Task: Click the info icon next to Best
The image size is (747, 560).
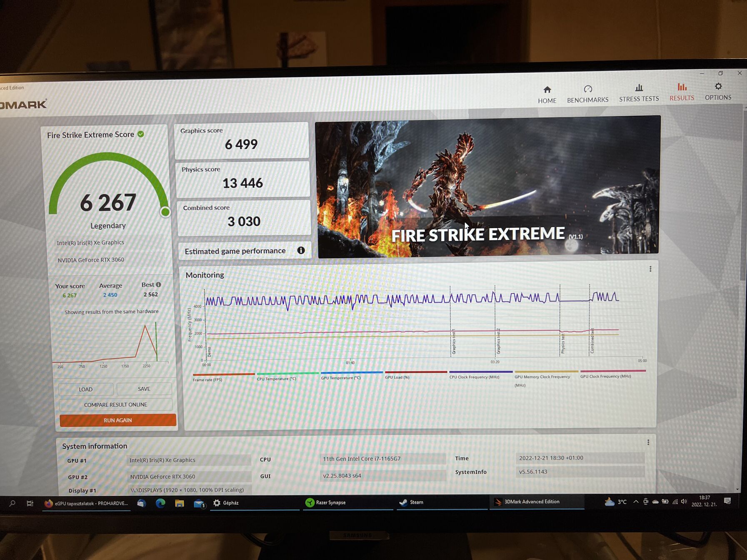Action: coord(158,284)
